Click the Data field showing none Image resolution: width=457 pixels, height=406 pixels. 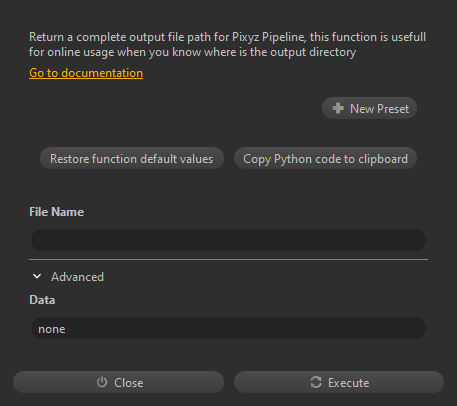pos(228,328)
